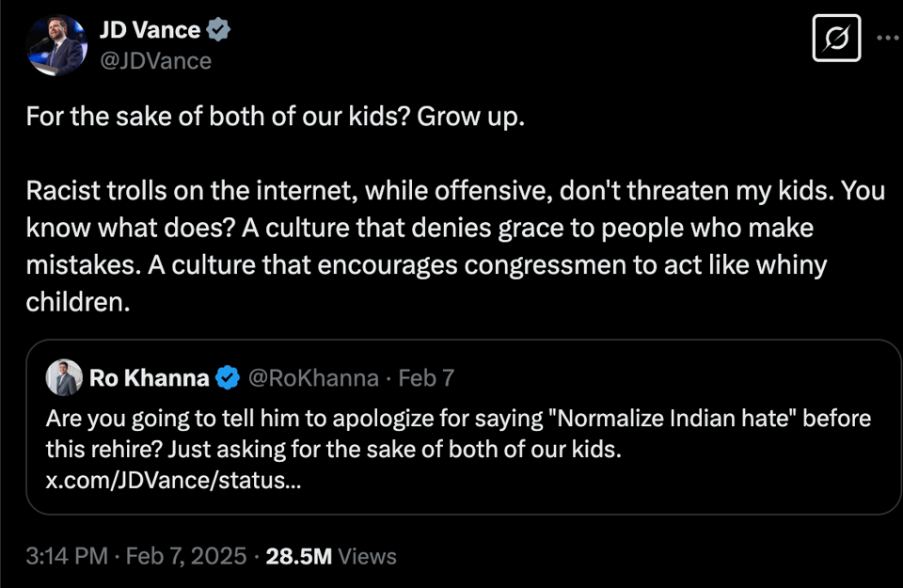Viewport: 903px width, 588px height.
Task: Click Ro Khanna's blue verified badge
Action: [227, 378]
